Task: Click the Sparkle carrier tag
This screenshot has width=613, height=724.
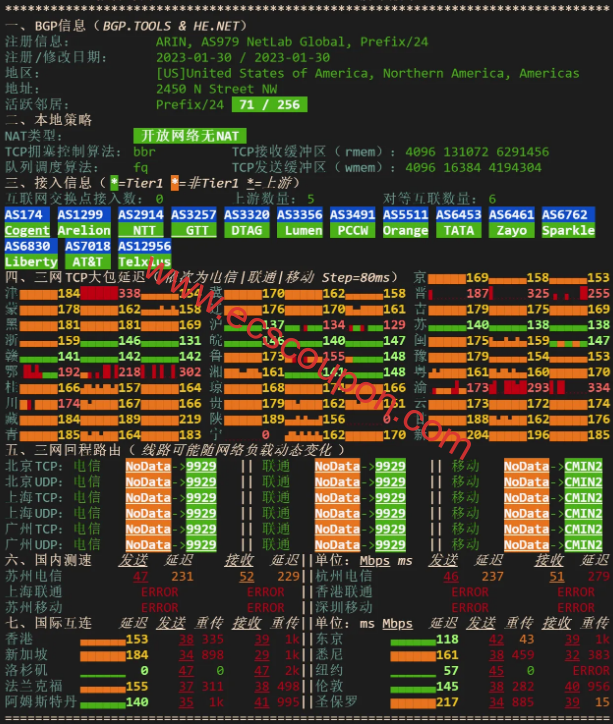Action: [568, 230]
